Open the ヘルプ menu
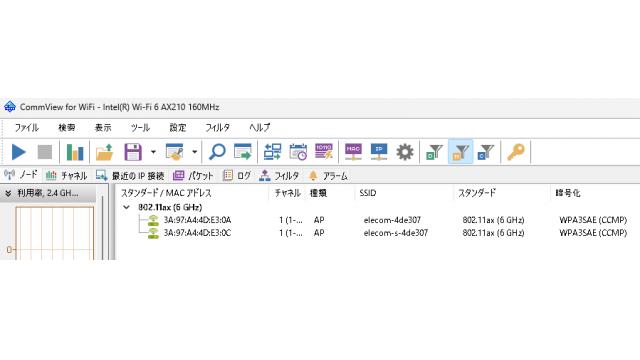Image resolution: width=640 pixels, height=360 pixels. coord(260,128)
